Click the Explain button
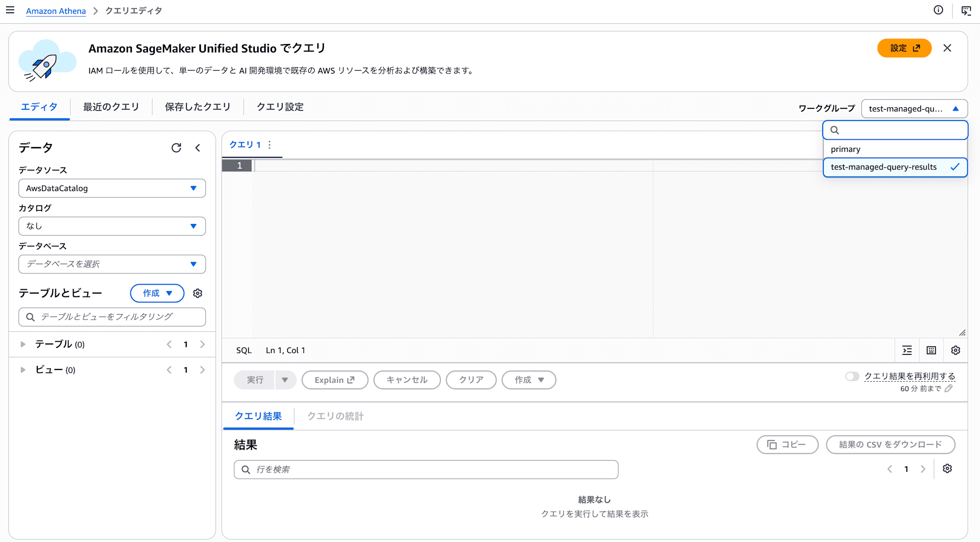980x542 pixels. coord(335,380)
